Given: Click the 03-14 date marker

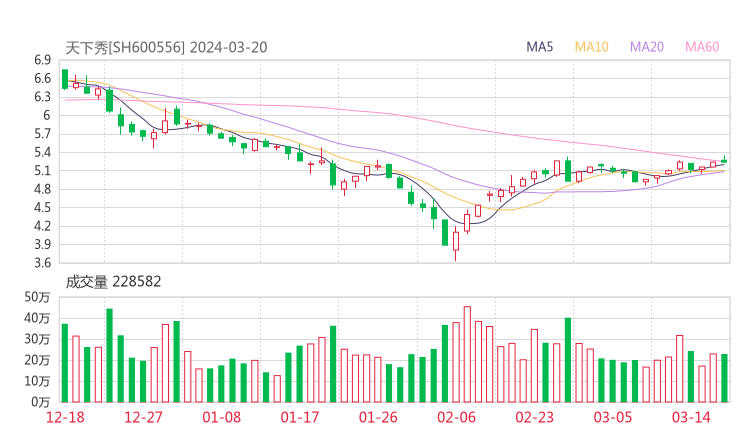Looking at the screenshot, I should pos(689,417).
